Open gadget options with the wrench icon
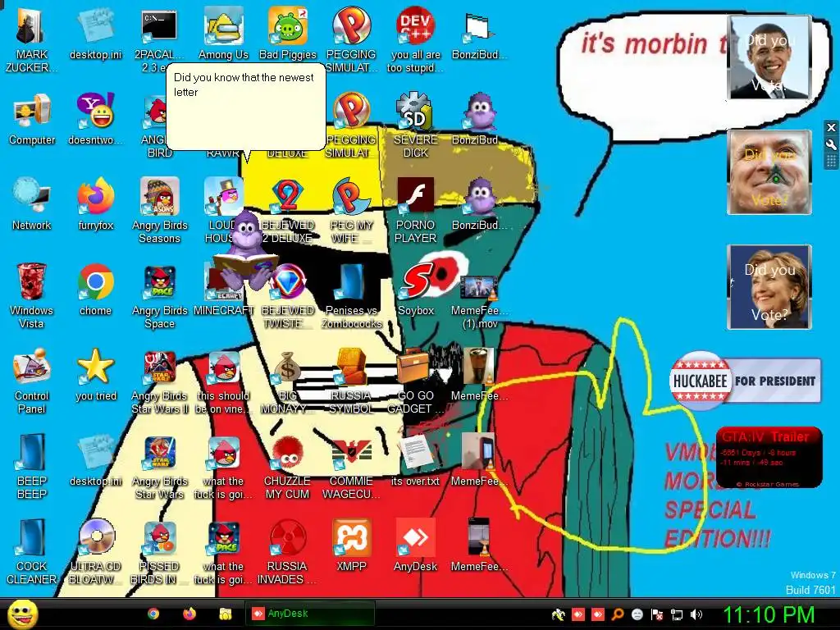The image size is (840, 630). point(832,144)
